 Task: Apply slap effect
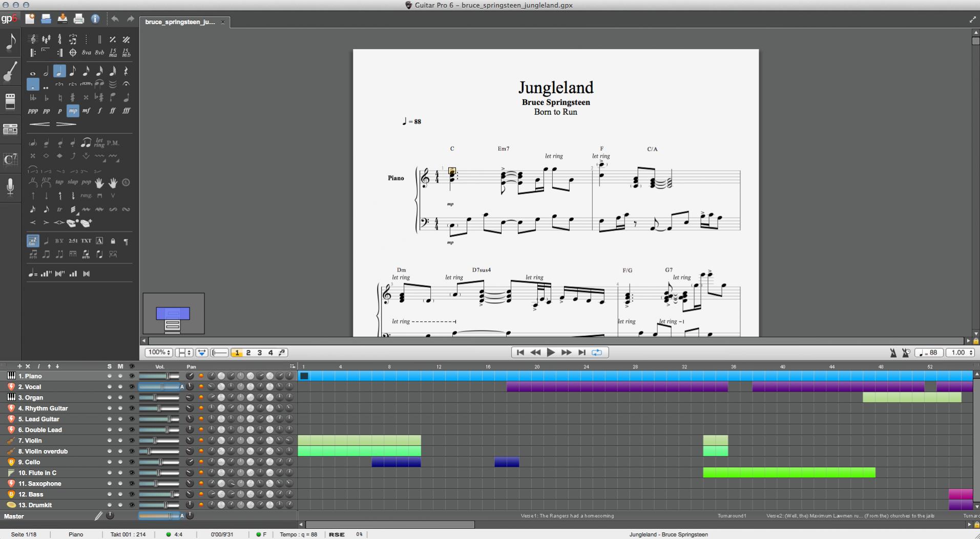pos(73,182)
